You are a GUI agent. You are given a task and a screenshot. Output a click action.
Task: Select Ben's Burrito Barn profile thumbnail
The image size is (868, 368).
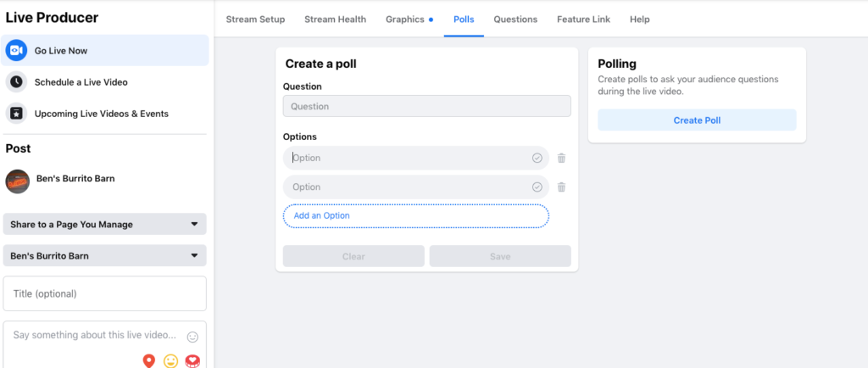click(17, 181)
